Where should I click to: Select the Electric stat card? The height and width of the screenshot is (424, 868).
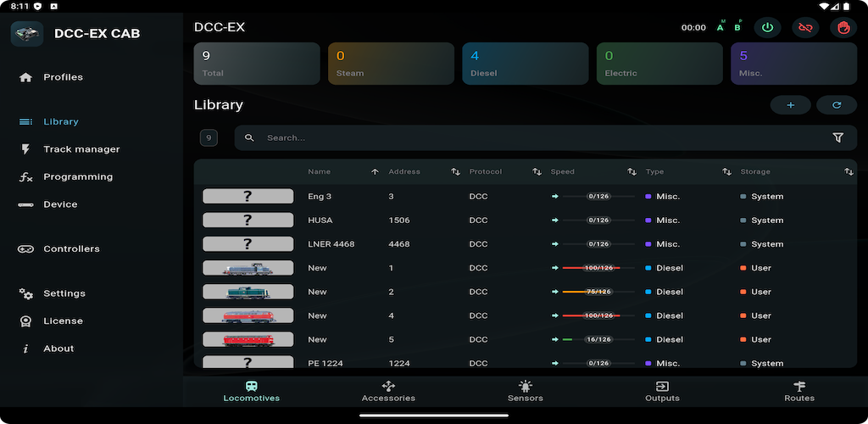click(659, 64)
